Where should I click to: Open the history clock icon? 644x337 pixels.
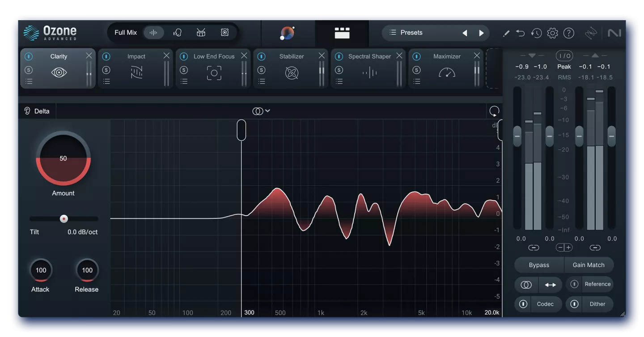coord(536,33)
